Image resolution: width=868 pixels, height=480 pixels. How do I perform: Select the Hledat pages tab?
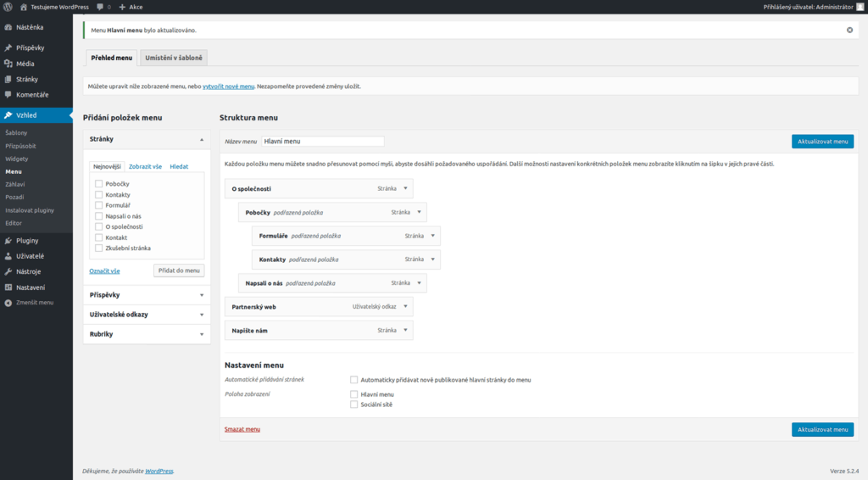179,167
